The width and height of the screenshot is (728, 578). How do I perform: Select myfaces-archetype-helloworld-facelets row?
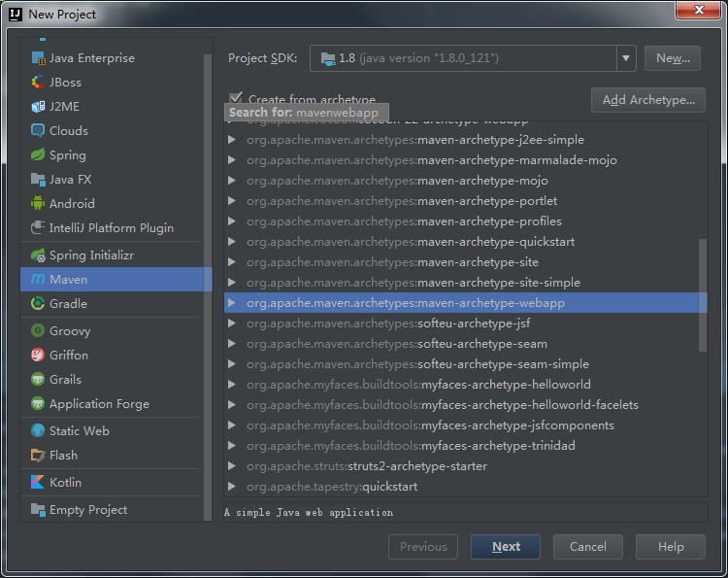pyautogui.click(x=466, y=405)
